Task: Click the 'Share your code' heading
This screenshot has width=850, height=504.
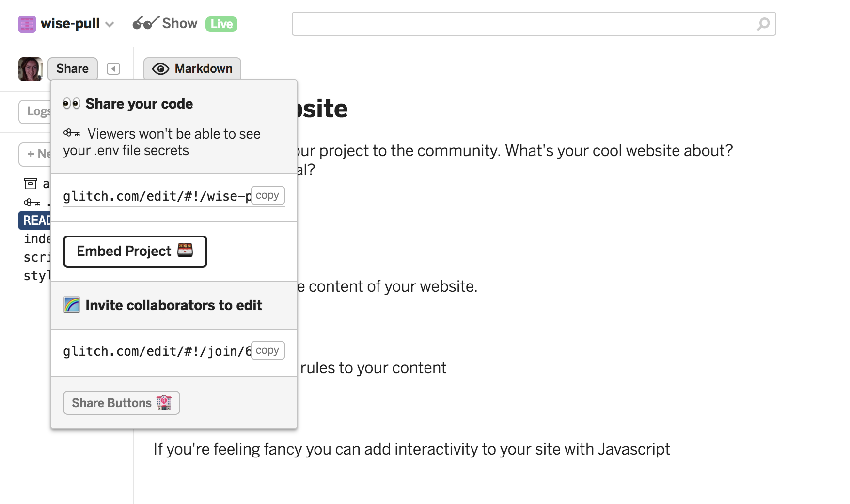Action: pyautogui.click(x=139, y=104)
